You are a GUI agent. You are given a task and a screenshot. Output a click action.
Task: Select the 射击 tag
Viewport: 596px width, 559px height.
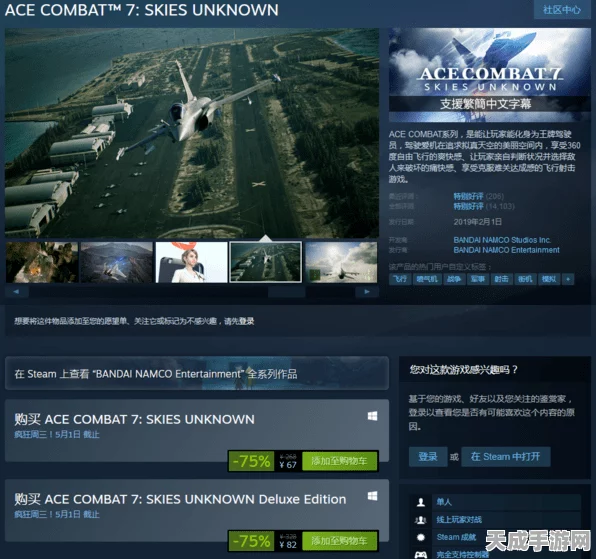coord(501,279)
